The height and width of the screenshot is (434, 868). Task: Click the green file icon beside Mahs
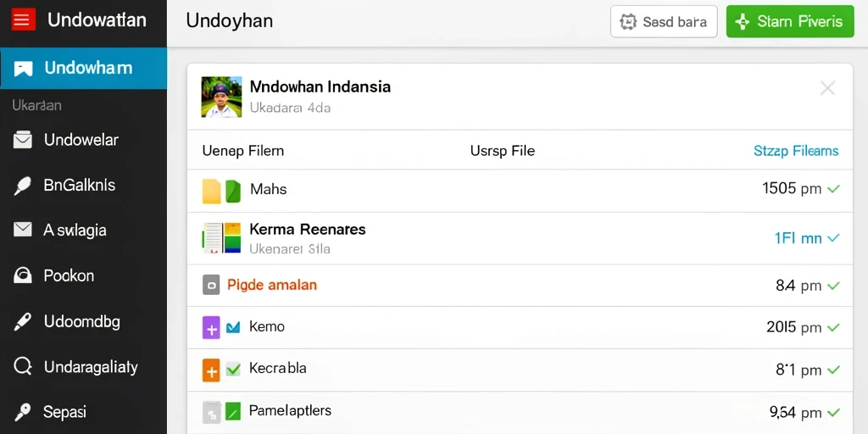233,191
